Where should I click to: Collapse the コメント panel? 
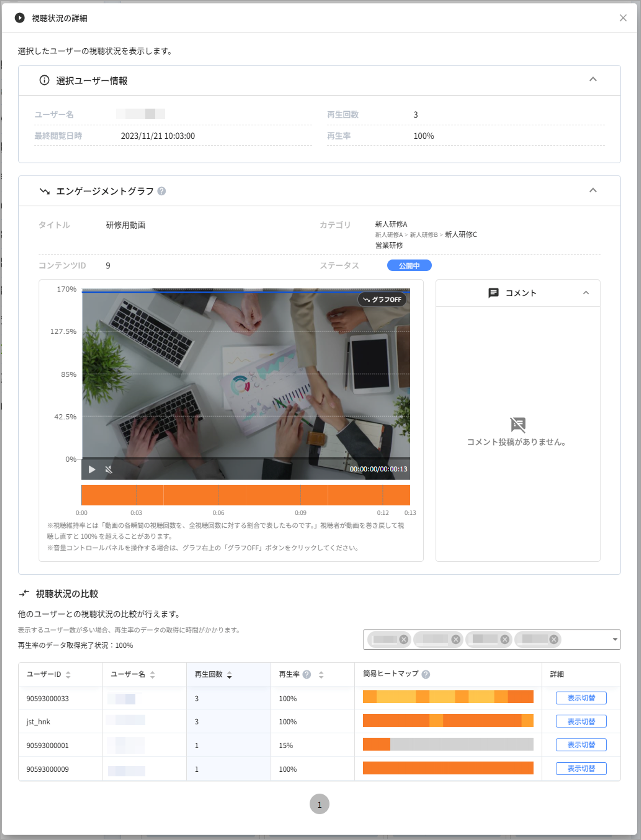pos(586,293)
